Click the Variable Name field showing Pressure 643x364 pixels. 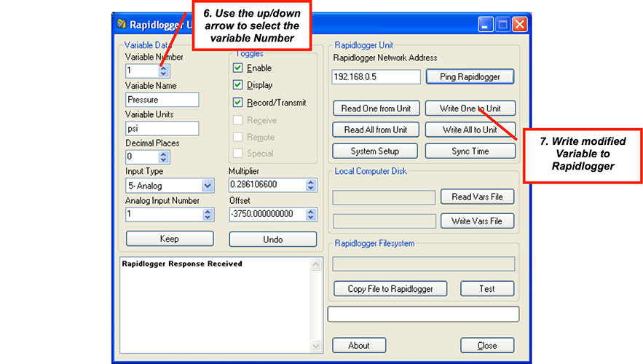coord(162,100)
